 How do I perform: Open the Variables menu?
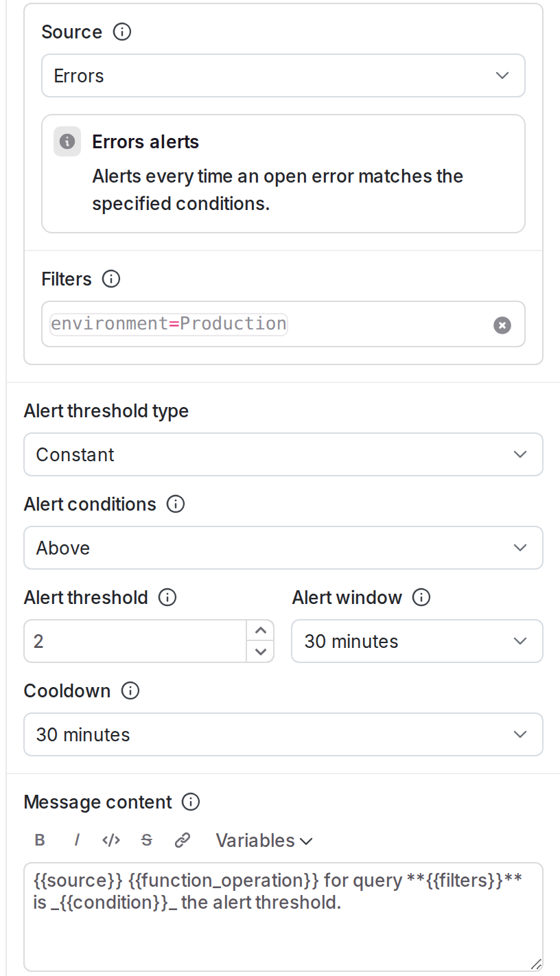pos(263,840)
